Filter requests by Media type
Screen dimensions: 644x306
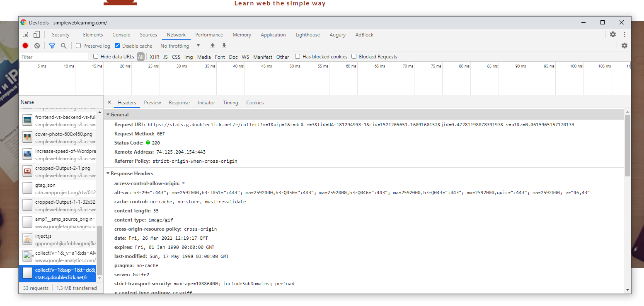[204, 57]
